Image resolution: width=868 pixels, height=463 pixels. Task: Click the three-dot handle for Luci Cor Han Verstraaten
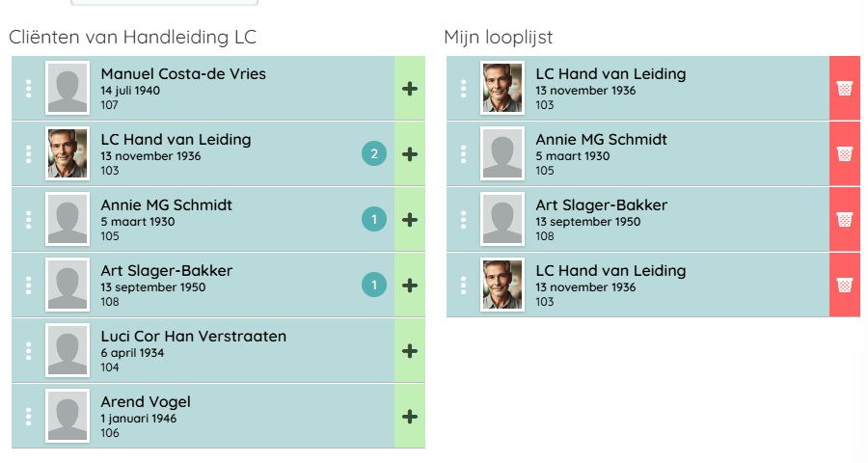click(29, 351)
